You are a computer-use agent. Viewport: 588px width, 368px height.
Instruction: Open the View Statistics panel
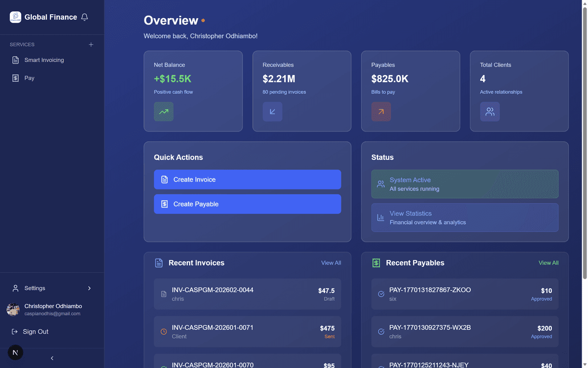[x=465, y=217]
